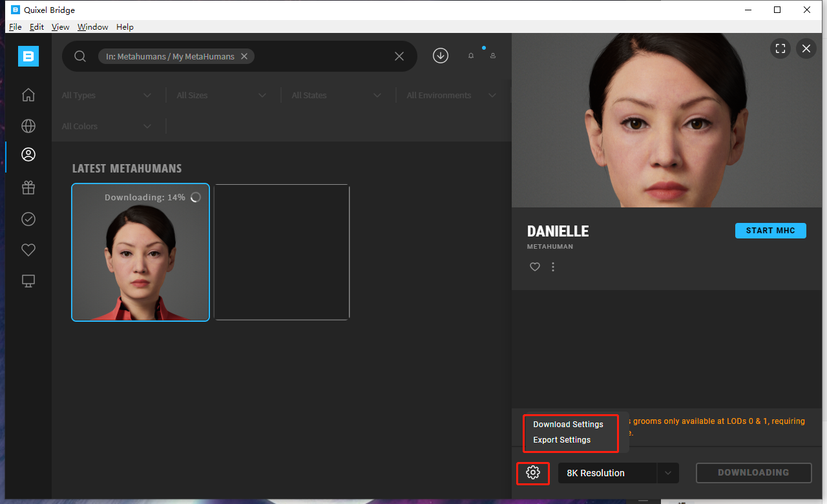Open the heart Favorites section

(x=28, y=249)
